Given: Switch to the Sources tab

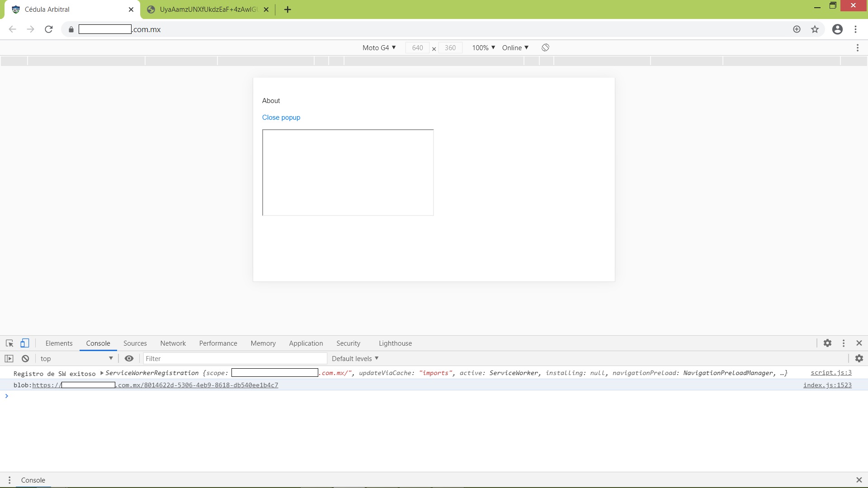Looking at the screenshot, I should (x=135, y=343).
